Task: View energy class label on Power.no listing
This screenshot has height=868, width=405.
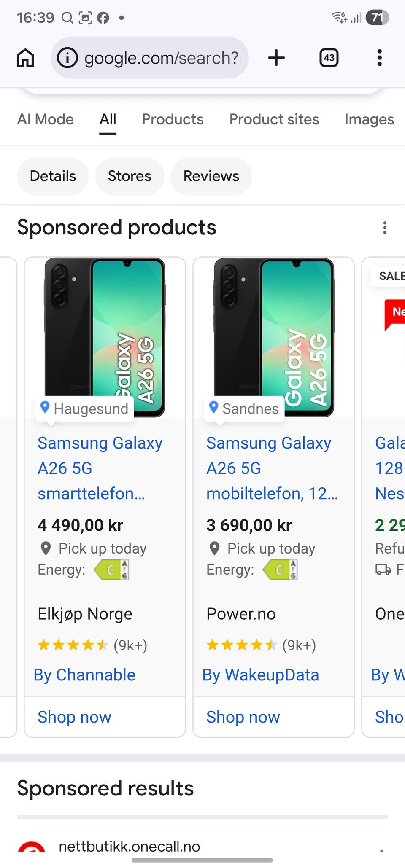Action: pyautogui.click(x=280, y=570)
